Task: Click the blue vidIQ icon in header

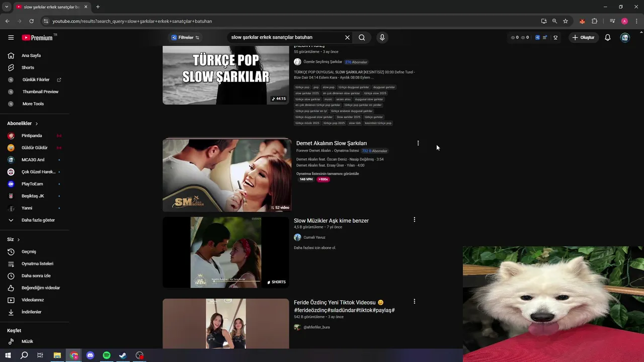Action: click(537, 37)
